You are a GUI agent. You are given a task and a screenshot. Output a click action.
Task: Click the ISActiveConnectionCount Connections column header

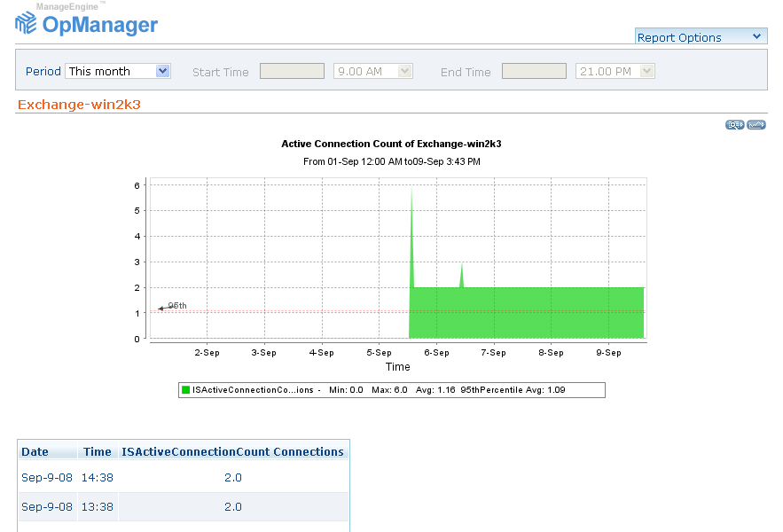click(232, 451)
